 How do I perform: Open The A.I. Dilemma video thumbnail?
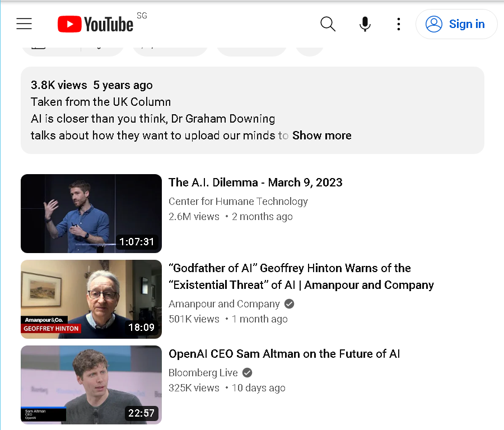[91, 213]
